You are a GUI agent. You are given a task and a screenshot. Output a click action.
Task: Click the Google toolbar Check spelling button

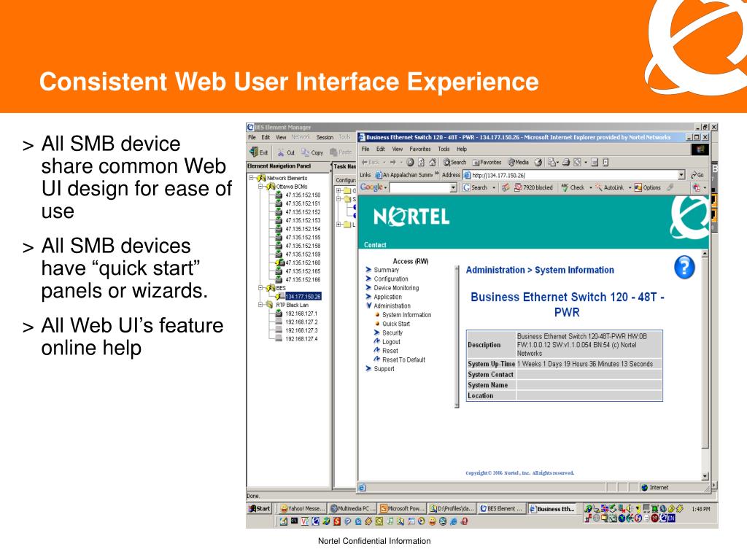573,187
